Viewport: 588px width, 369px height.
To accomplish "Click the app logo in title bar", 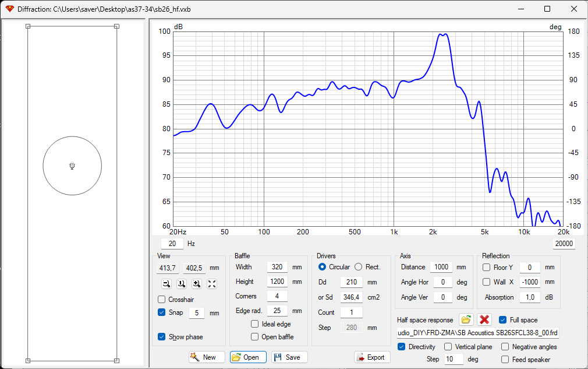I will pyautogui.click(x=9, y=9).
